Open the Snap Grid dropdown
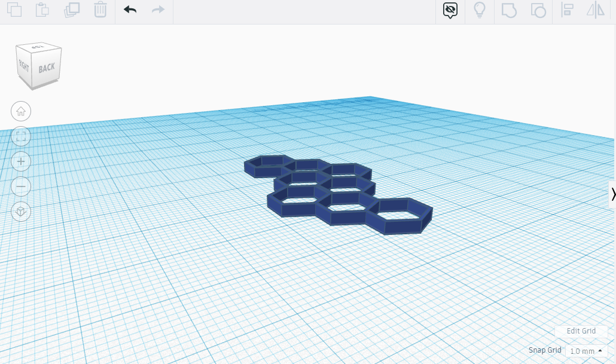 click(583, 351)
